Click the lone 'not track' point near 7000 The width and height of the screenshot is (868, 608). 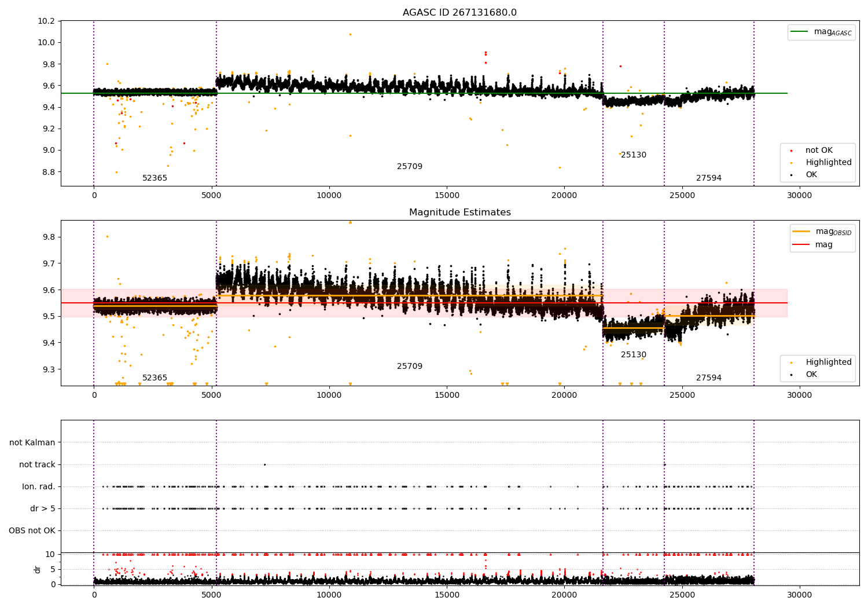click(x=264, y=464)
